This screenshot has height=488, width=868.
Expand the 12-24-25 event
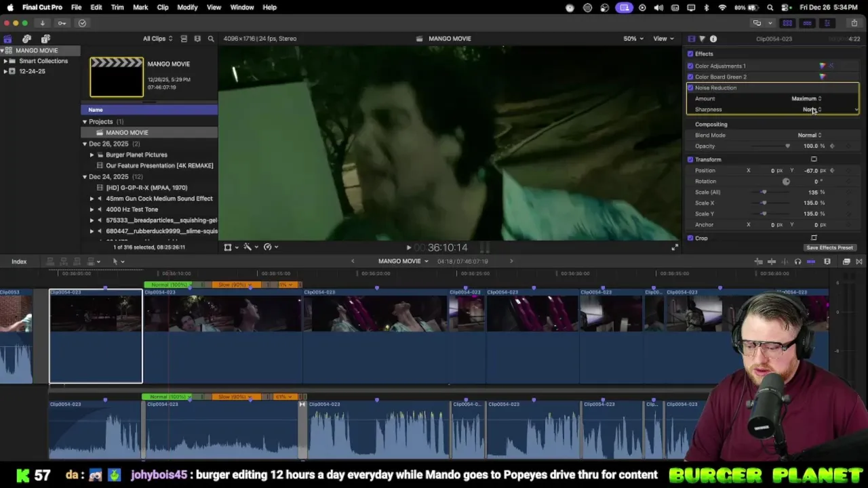click(x=5, y=71)
